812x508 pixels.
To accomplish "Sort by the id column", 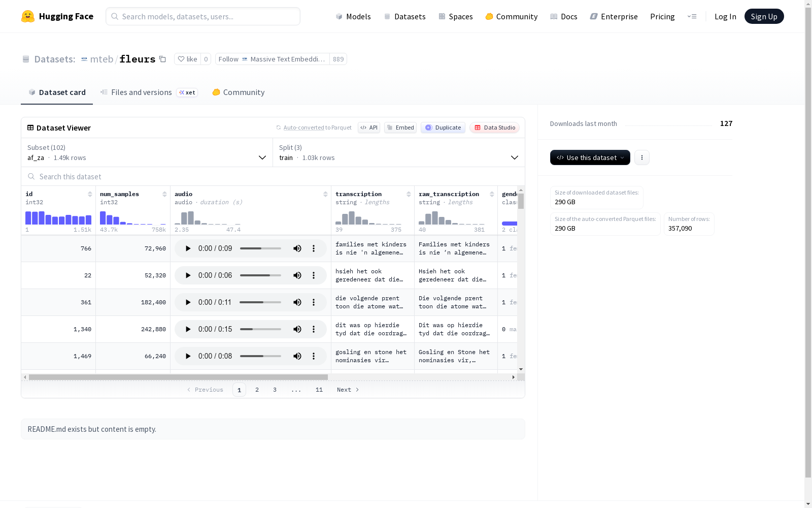I will coord(90,194).
